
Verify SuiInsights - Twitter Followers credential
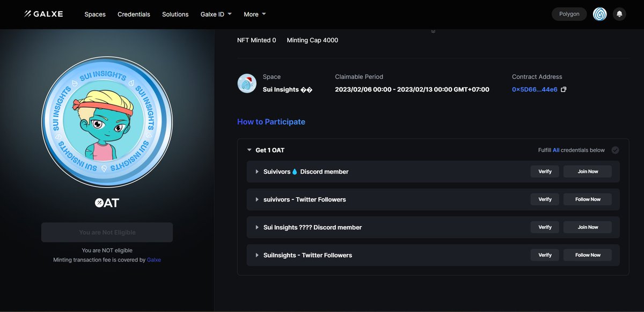(545, 255)
